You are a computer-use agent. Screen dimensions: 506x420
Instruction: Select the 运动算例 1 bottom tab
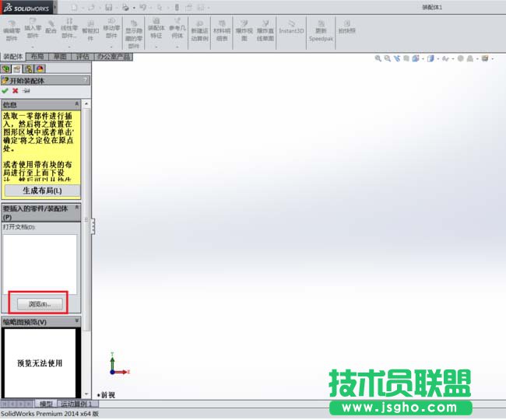(x=77, y=404)
